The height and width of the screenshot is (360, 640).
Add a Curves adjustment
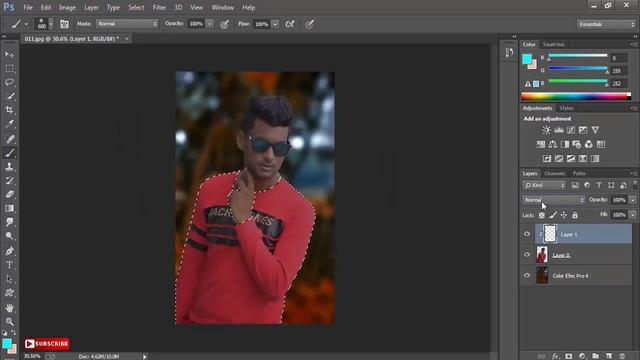(x=571, y=130)
